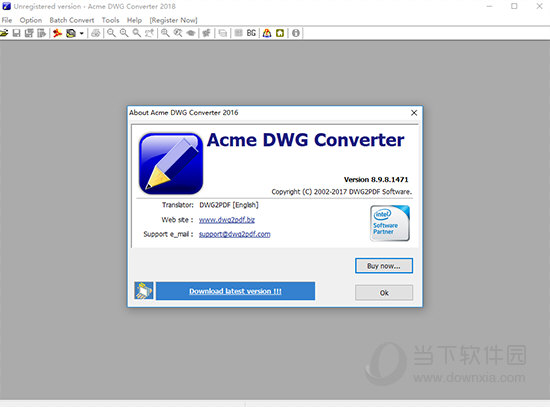
Task: Open the Tools menu
Action: click(110, 20)
